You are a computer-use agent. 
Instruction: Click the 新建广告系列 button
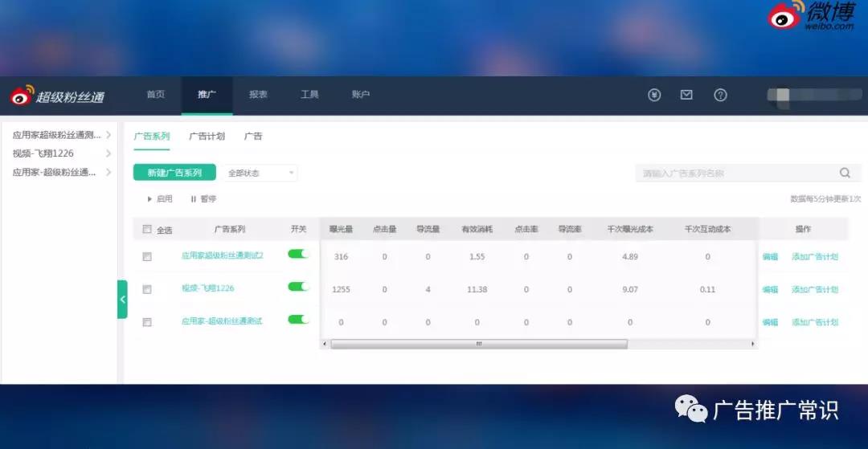coord(174,173)
